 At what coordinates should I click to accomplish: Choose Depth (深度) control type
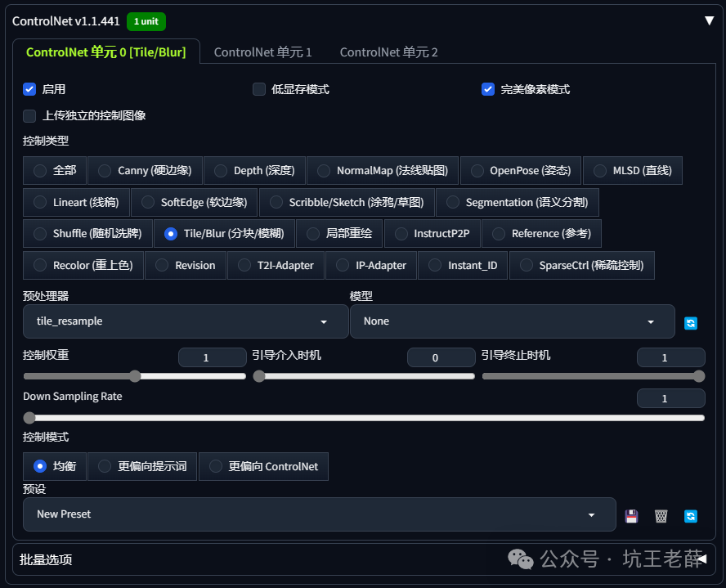coord(254,170)
